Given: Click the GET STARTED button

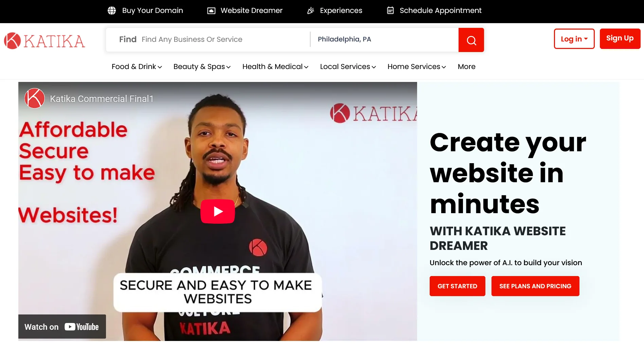Looking at the screenshot, I should pyautogui.click(x=457, y=286).
